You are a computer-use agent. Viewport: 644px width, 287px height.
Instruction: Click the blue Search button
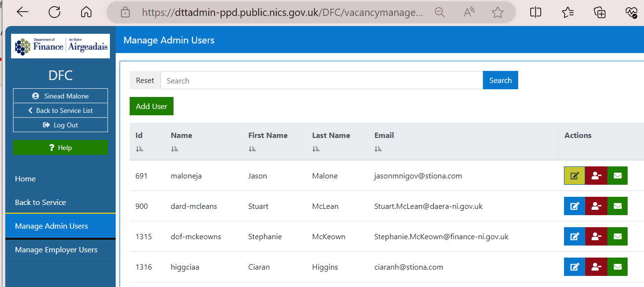point(500,81)
